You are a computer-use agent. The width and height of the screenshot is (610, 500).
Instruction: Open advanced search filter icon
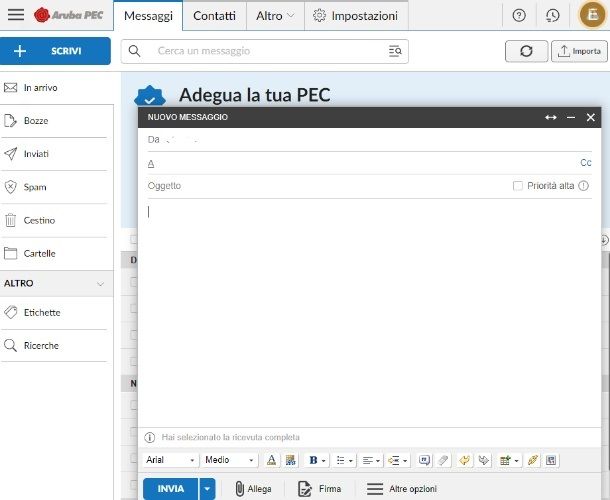(395, 51)
